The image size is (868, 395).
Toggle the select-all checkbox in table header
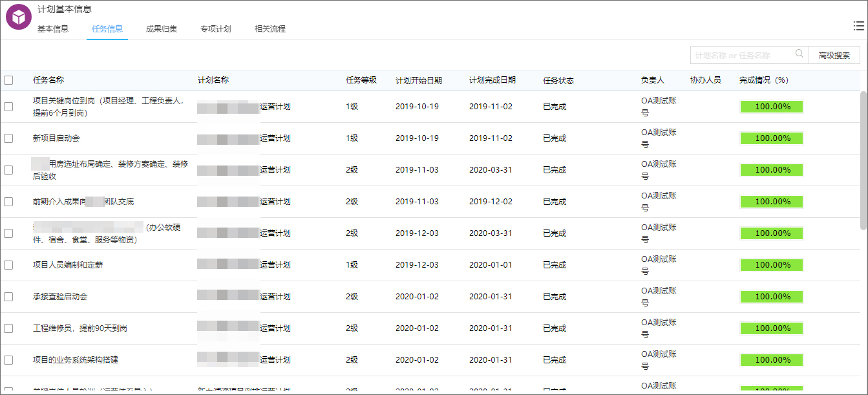(8, 80)
